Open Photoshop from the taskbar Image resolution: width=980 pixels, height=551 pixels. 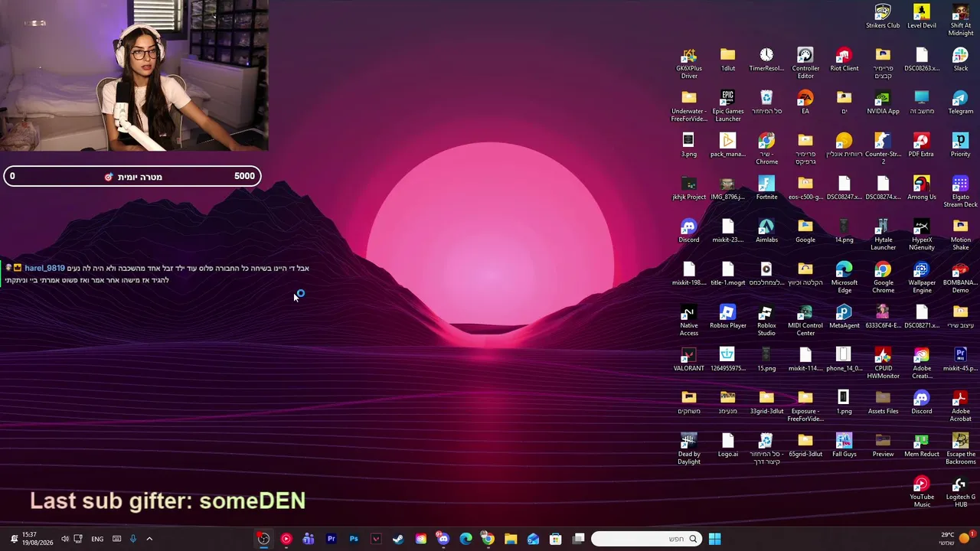point(354,539)
